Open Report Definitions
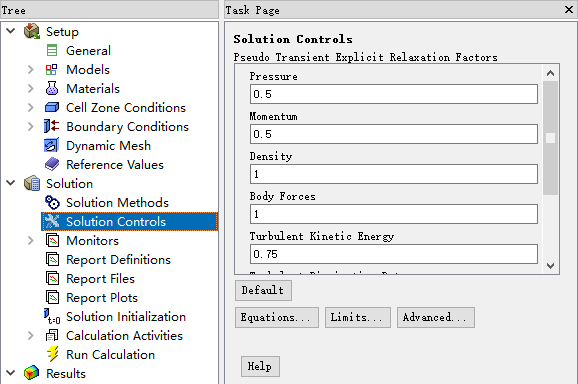The image size is (578, 384). coord(118,259)
